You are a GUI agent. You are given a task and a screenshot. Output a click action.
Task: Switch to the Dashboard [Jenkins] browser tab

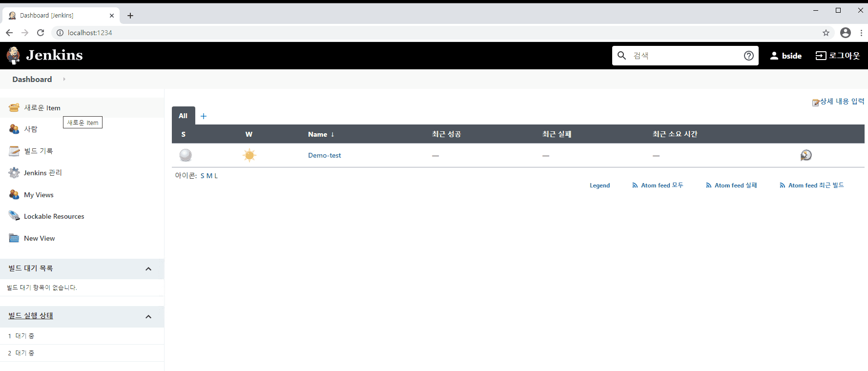click(x=61, y=15)
